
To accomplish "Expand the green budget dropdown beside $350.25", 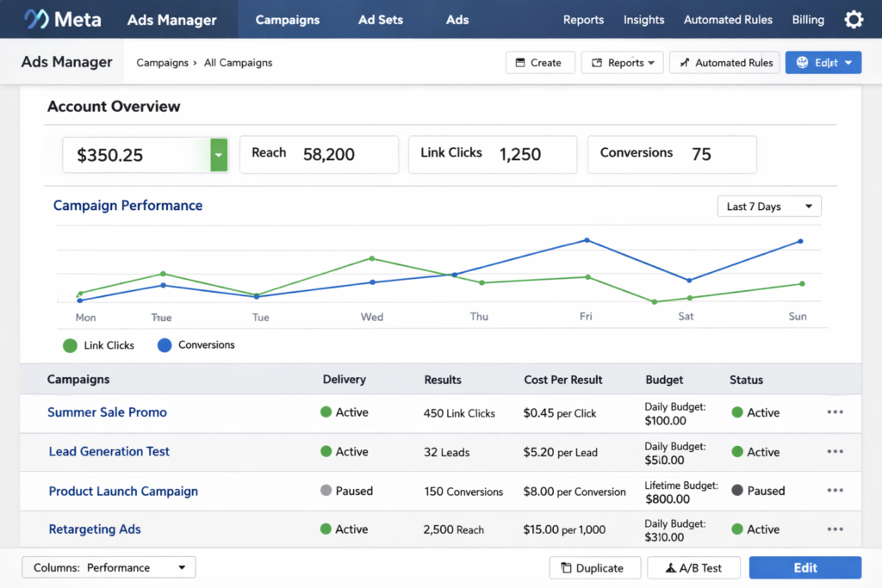I will pyautogui.click(x=218, y=154).
